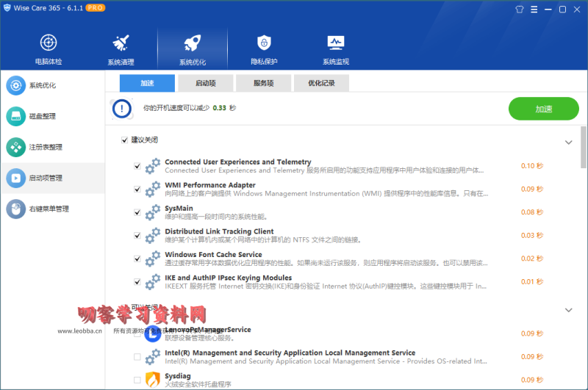Viewport: 588px width, 390px height.
Task: Select 磁盘整理 label in sidebar
Action: point(43,117)
